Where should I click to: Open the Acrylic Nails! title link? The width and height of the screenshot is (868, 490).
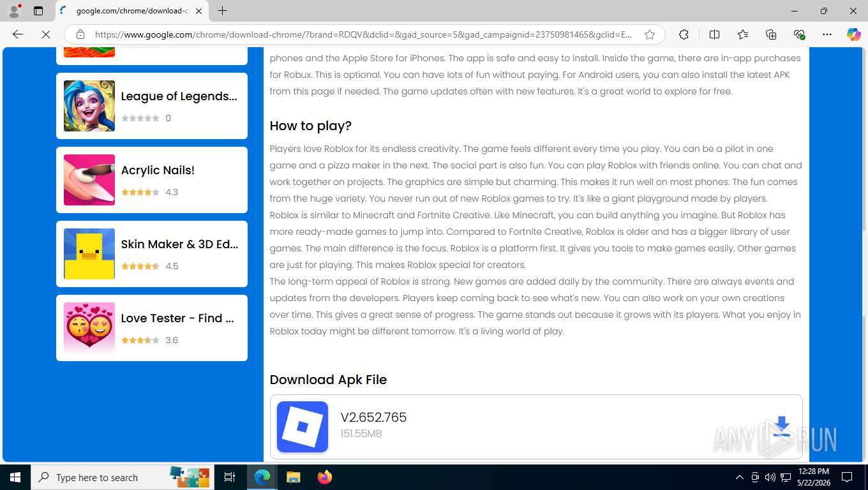pyautogui.click(x=158, y=170)
